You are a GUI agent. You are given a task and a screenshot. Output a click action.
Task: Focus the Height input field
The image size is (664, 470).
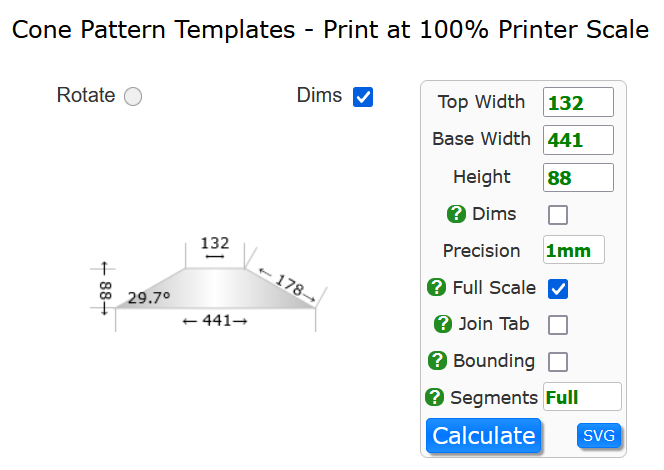pyautogui.click(x=578, y=177)
